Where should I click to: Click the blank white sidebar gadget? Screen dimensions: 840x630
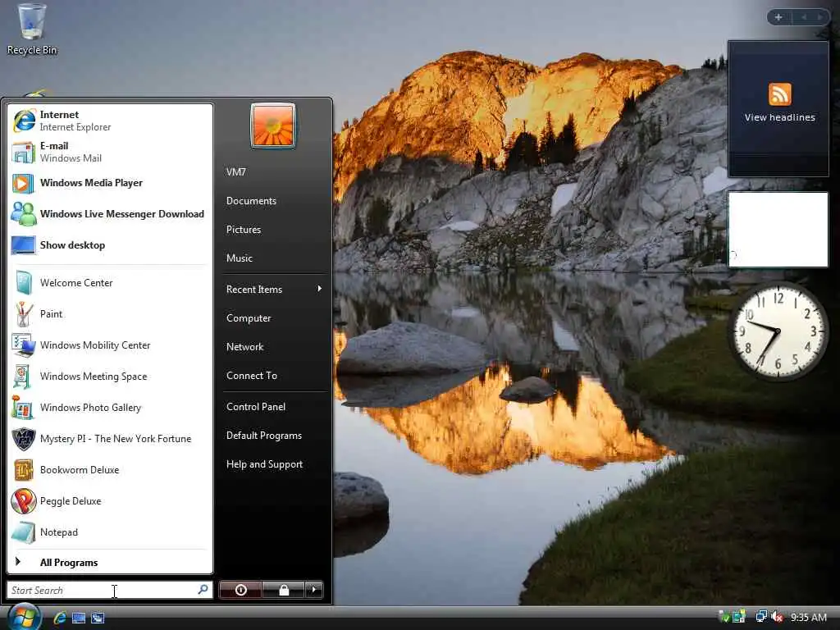tap(778, 230)
